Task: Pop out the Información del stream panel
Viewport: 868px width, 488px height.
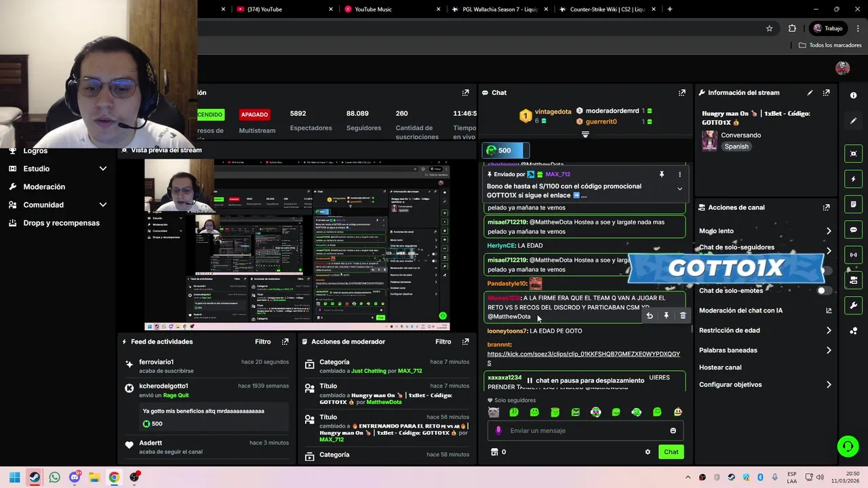Action: [x=826, y=93]
